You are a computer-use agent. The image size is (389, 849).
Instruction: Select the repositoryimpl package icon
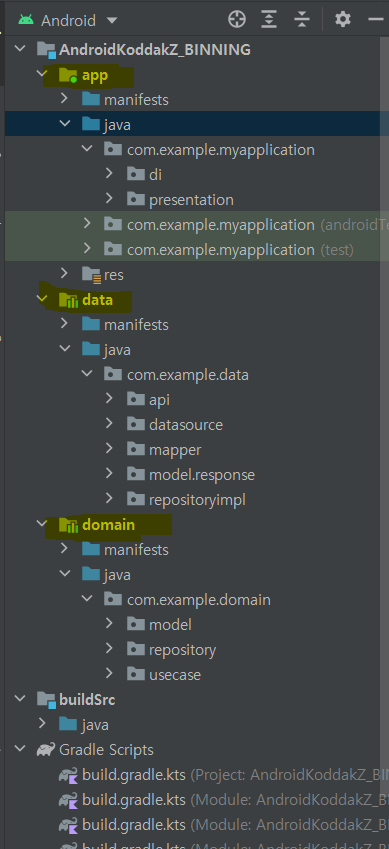[135, 499]
